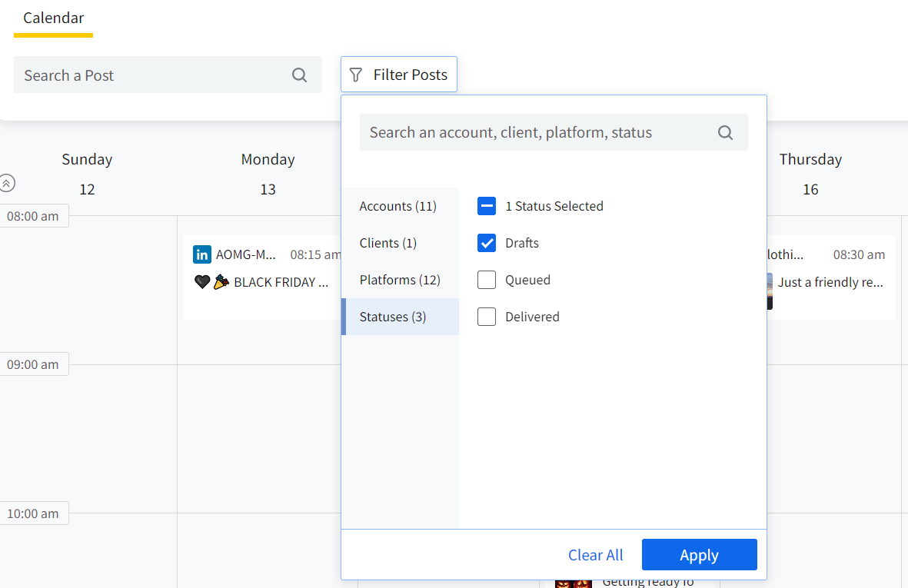Toggle the '1 Status Selected' select-all checkbox

[x=487, y=206]
